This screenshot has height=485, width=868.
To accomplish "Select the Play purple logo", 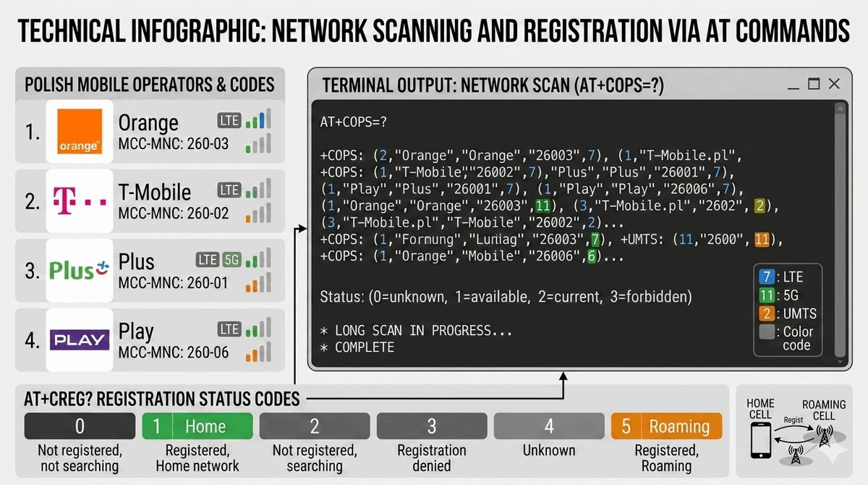I will point(80,339).
